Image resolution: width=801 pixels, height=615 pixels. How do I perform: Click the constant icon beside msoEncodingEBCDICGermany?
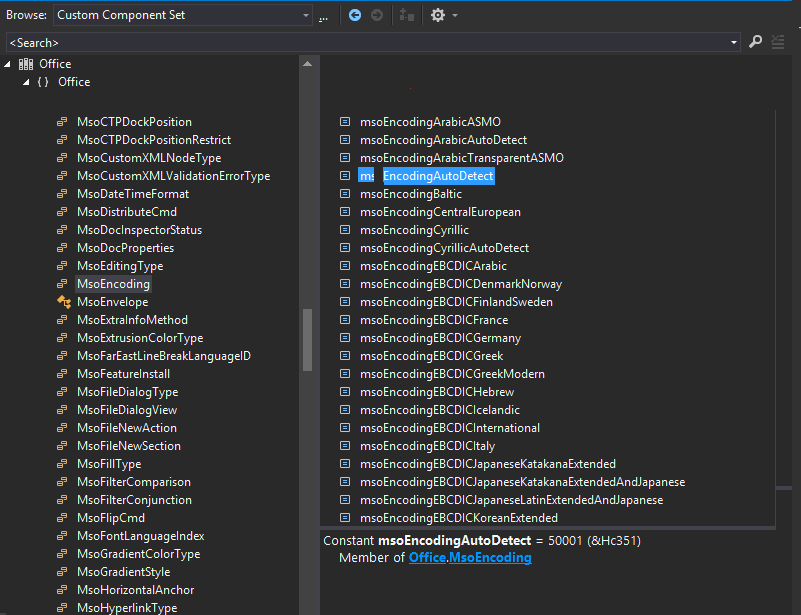[345, 338]
